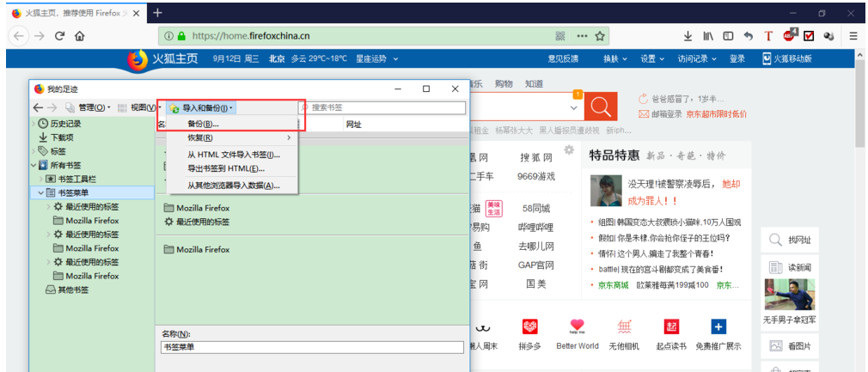Toggle the sidebar icon in Firefox toolbar
Screen dimensions: 868x372
(729, 36)
